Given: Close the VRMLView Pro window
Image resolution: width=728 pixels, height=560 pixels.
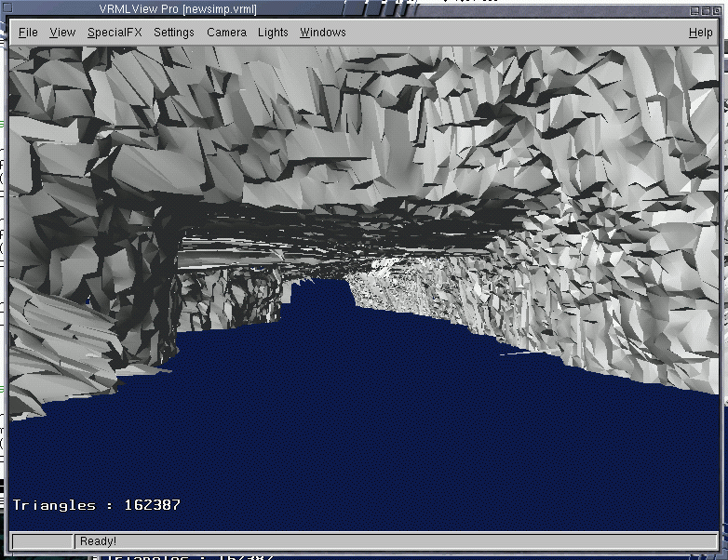Looking at the screenshot, I should [717, 8].
